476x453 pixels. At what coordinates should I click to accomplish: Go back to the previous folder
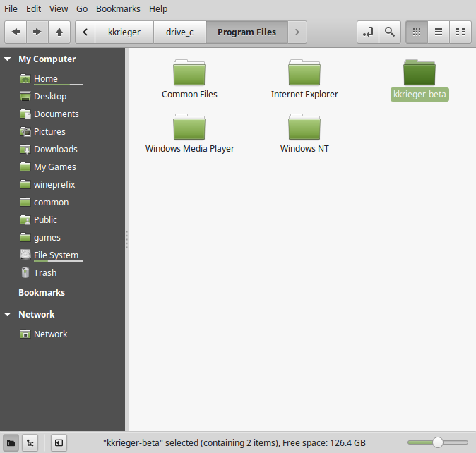pos(16,32)
